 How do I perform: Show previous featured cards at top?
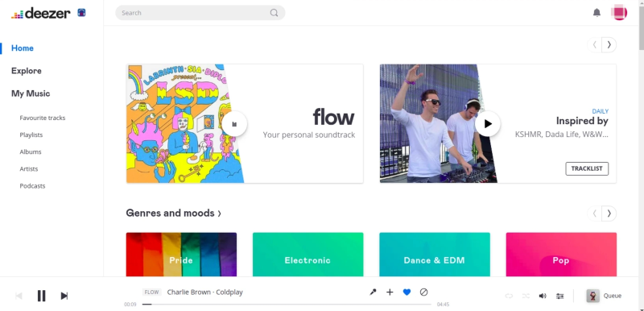tap(595, 45)
